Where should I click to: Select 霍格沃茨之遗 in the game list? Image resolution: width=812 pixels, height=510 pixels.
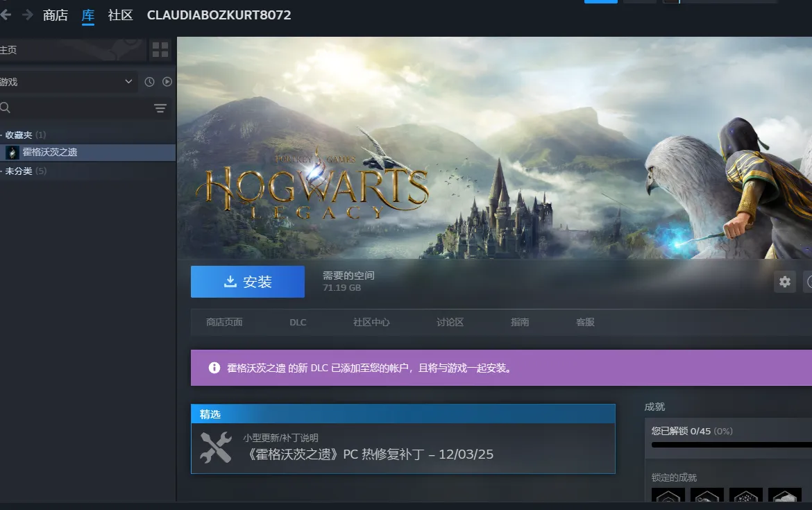50,152
